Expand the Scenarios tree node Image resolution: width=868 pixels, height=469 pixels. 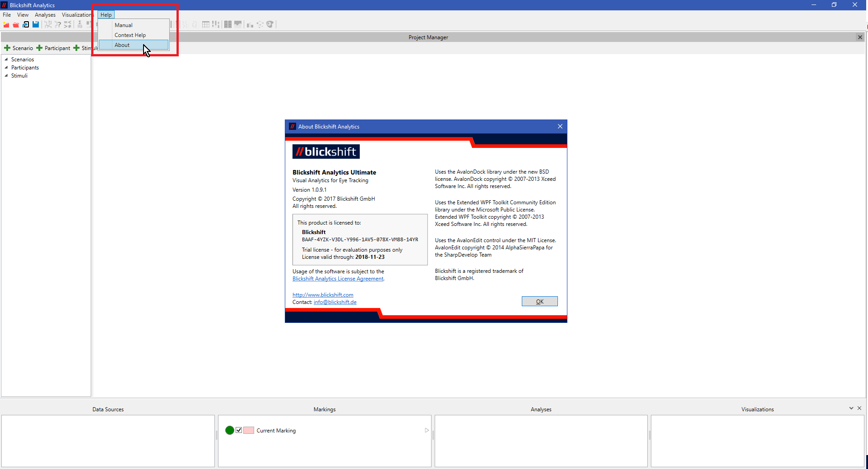(6, 59)
